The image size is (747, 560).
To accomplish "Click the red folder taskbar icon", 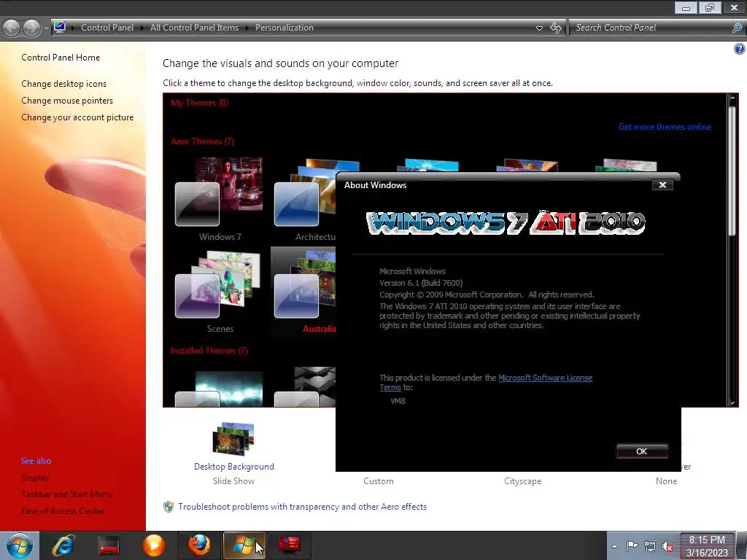I will (x=109, y=545).
